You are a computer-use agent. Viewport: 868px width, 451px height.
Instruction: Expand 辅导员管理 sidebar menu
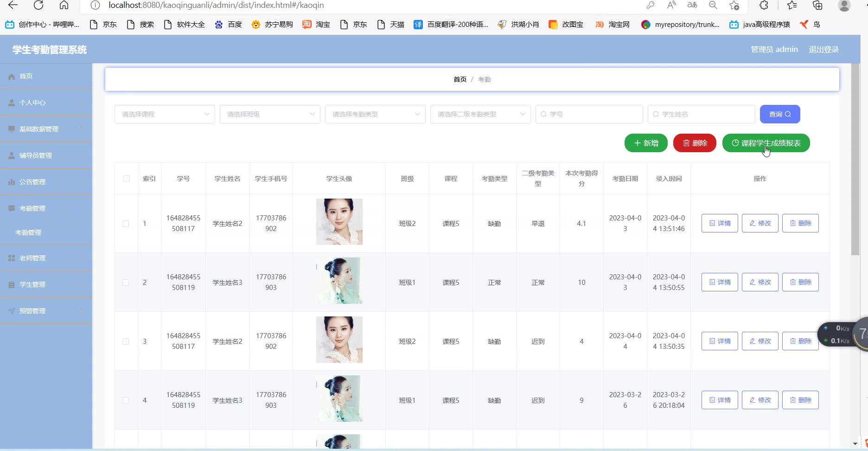pos(46,155)
